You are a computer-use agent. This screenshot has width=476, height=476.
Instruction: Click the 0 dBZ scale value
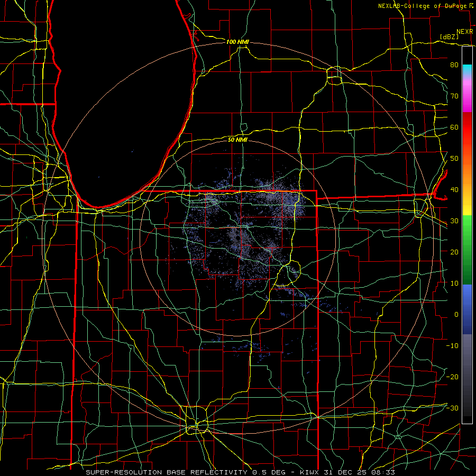[456, 315]
